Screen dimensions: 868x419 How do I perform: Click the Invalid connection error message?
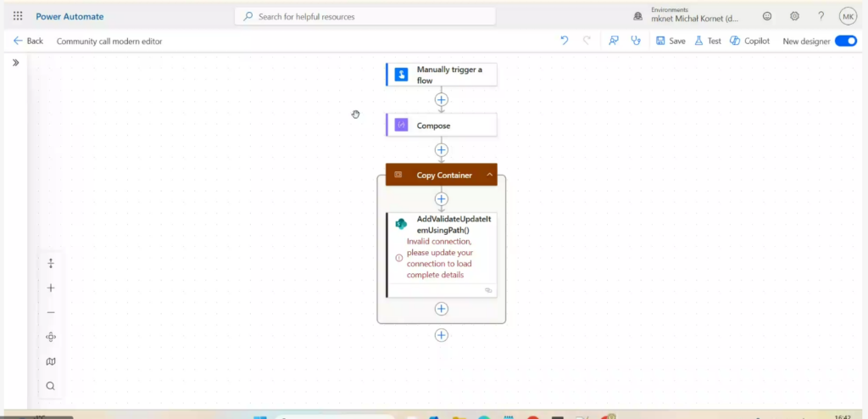pyautogui.click(x=440, y=259)
